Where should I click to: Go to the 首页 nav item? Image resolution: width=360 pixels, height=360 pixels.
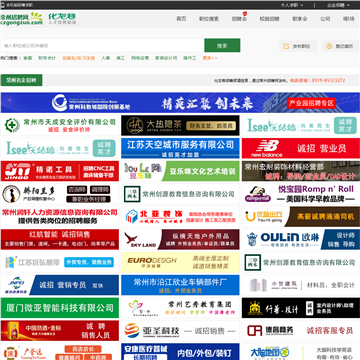pos(181,19)
